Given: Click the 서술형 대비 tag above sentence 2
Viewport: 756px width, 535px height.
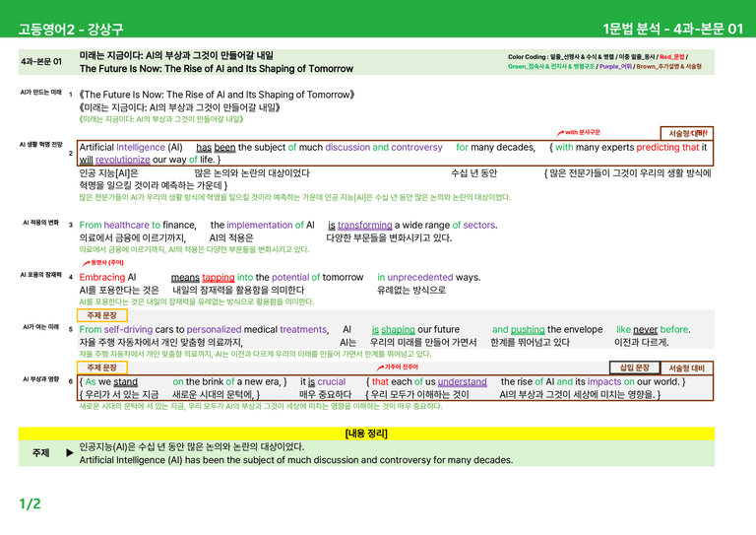Looking at the screenshot, I should click(x=686, y=133).
